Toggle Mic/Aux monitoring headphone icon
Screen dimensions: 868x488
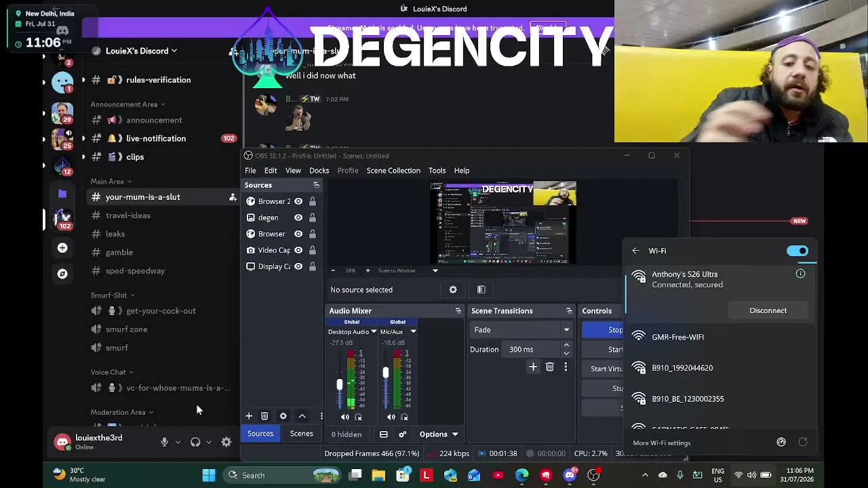pos(405,418)
